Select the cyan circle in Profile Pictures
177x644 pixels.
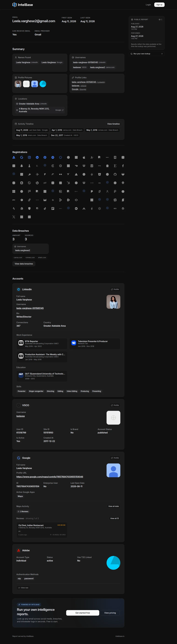[x=43, y=84]
